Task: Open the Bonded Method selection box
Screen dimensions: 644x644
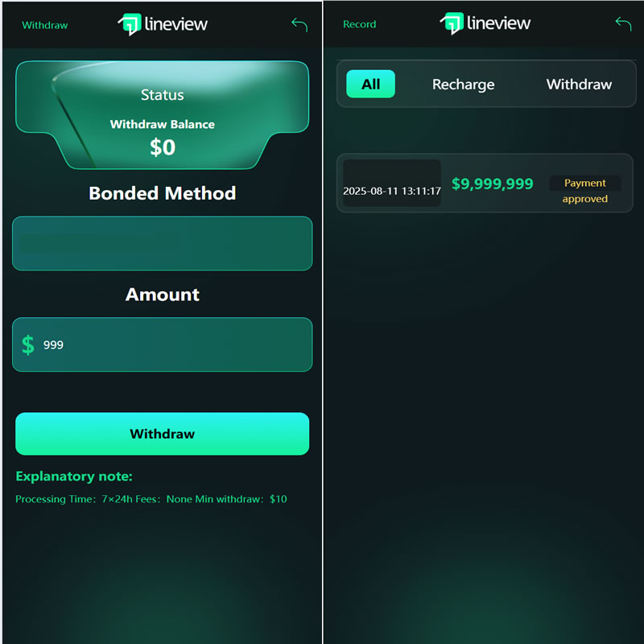Action: click(x=163, y=243)
